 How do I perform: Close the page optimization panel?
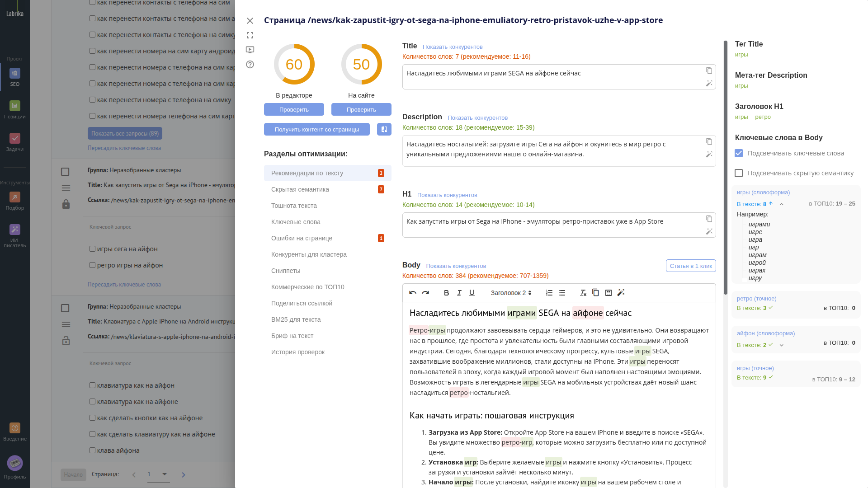[x=250, y=21]
